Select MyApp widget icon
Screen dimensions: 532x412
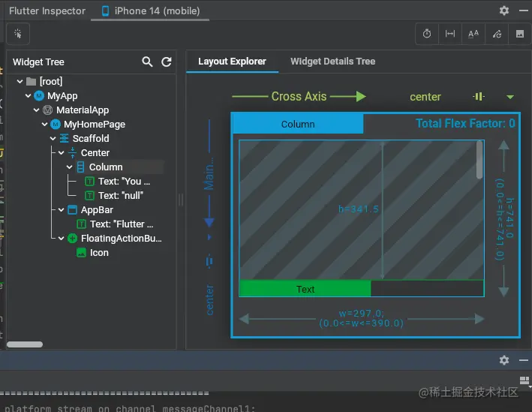point(39,96)
